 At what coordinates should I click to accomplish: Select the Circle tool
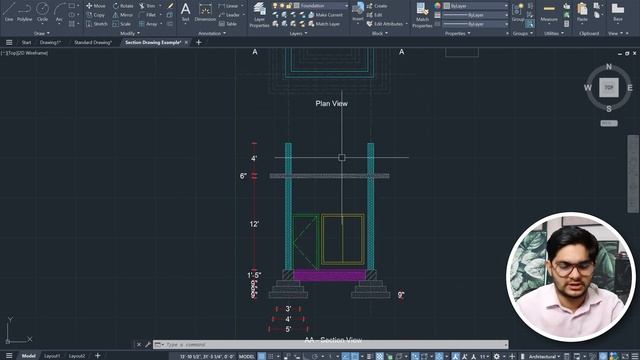tap(42, 12)
